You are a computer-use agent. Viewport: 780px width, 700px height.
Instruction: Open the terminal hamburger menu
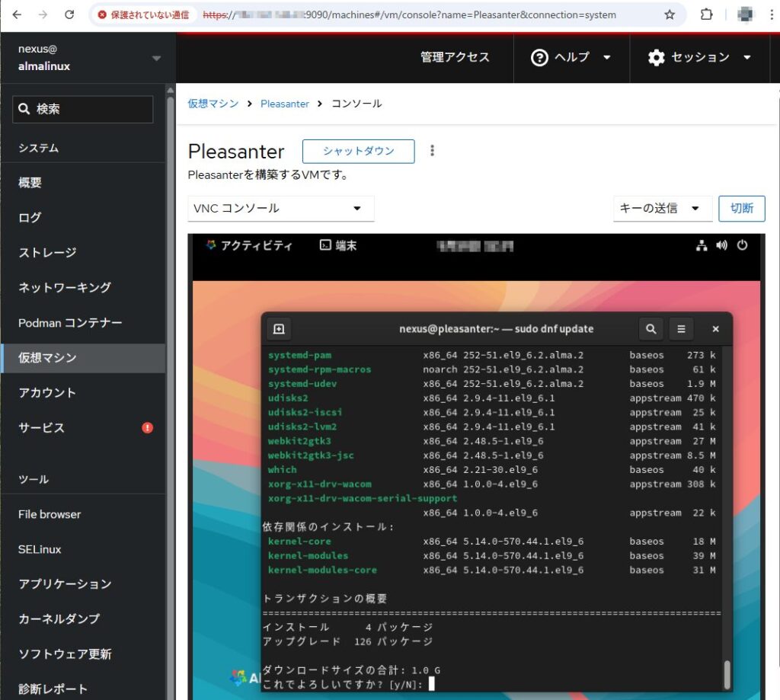click(x=681, y=329)
